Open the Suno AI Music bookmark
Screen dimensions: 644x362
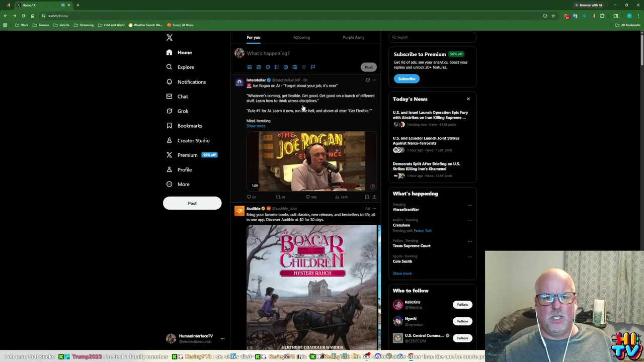coord(181,25)
